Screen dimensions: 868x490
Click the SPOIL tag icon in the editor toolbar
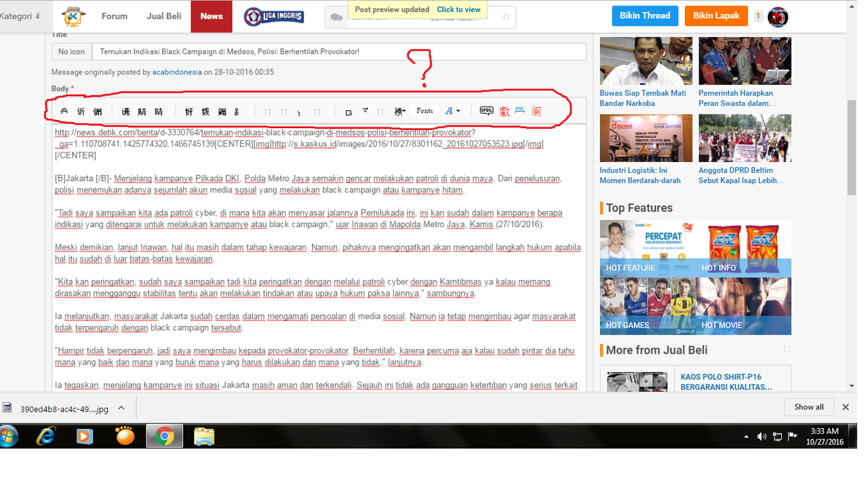(x=486, y=111)
